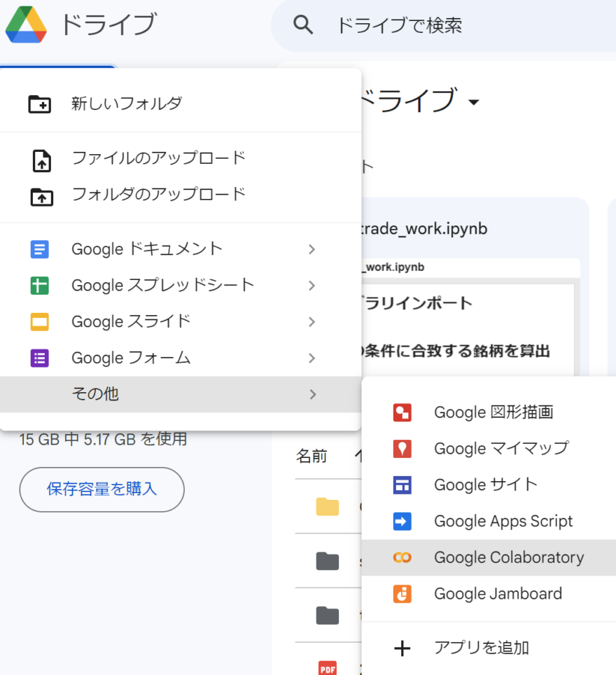The image size is (616, 675).
Task: Create a new Google スライド
Action: 181,321
